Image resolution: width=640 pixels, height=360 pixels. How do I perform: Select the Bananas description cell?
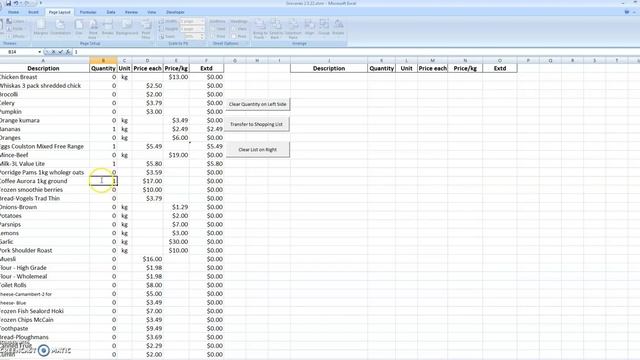click(44, 129)
